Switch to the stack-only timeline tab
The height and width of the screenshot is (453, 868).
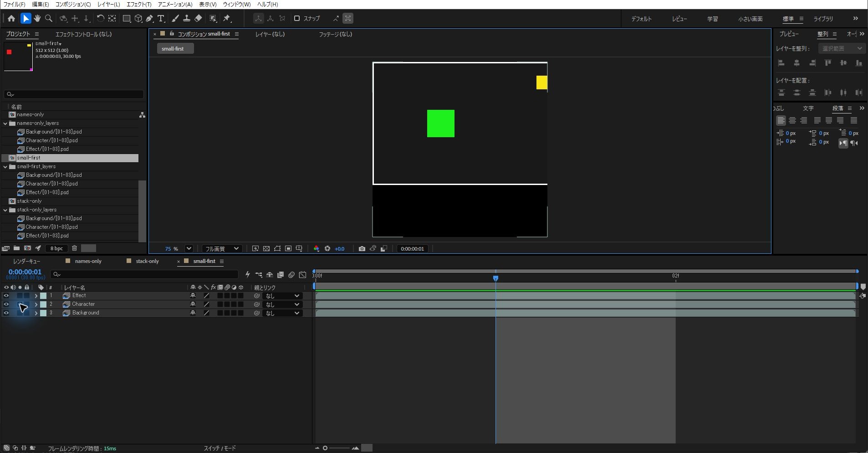tap(148, 262)
